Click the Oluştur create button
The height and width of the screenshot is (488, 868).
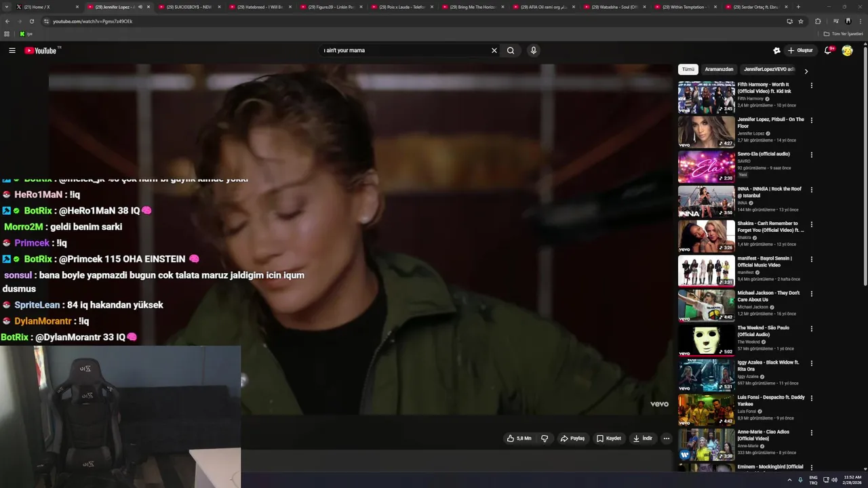click(x=800, y=50)
